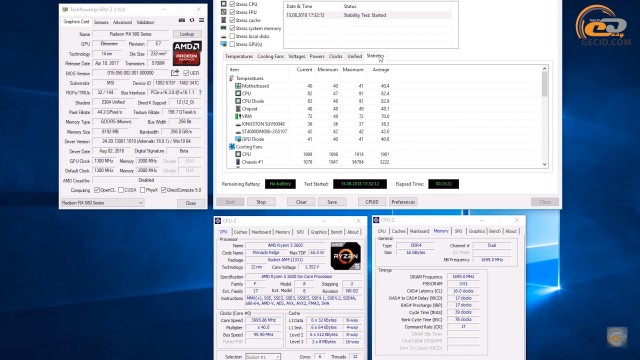The image size is (640, 360).
Task: Open the GPU-Z hamburger menu icon
Action: tap(201, 20)
